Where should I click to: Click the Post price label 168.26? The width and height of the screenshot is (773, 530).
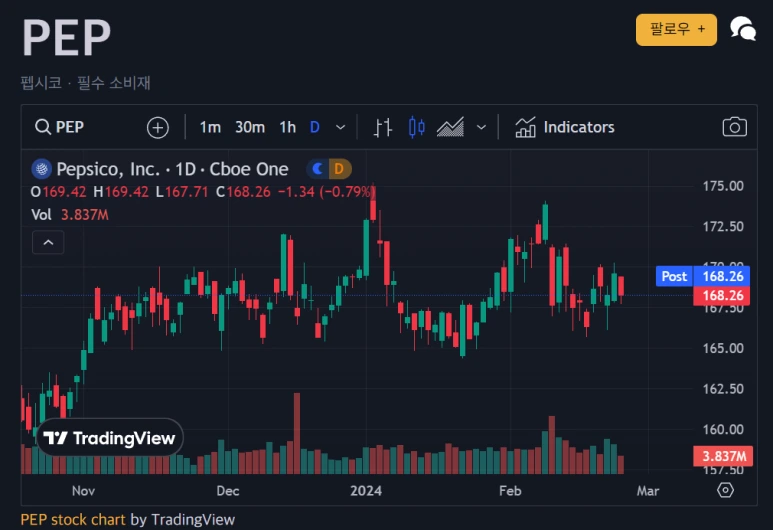pos(703,276)
